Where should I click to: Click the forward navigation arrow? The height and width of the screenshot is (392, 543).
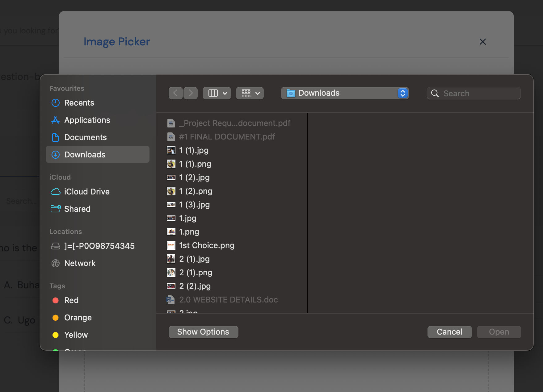click(191, 93)
